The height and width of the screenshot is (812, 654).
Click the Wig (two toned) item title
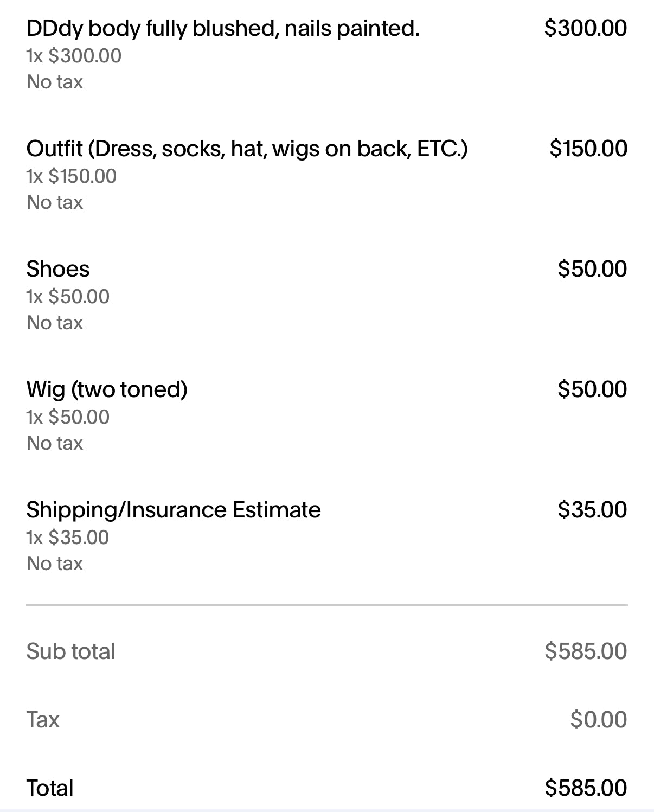click(x=107, y=389)
